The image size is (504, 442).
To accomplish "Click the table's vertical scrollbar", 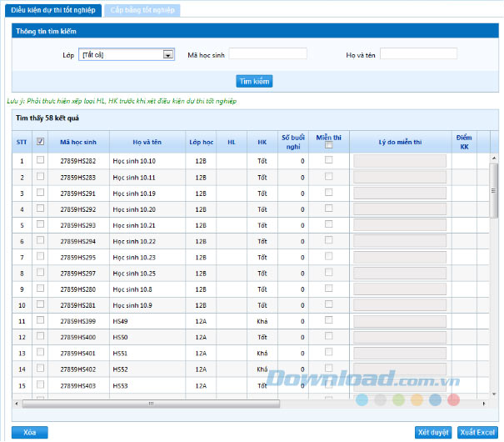I will click(493, 189).
